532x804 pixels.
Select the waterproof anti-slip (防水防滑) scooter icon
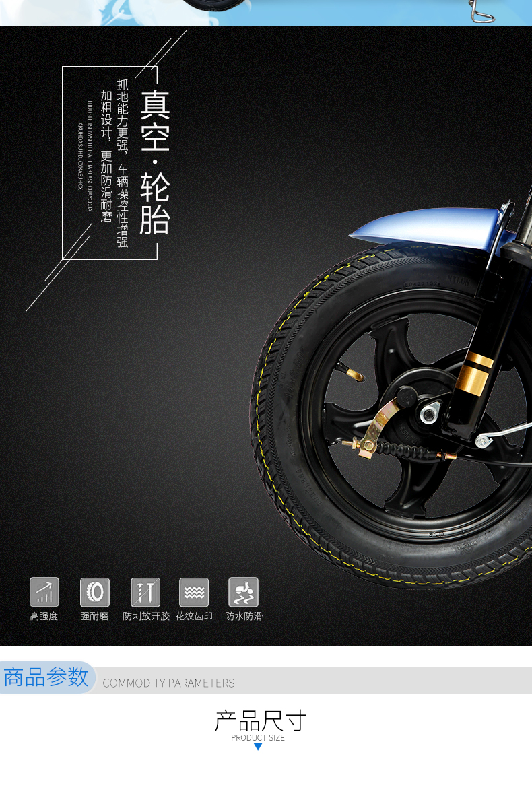tap(243, 593)
